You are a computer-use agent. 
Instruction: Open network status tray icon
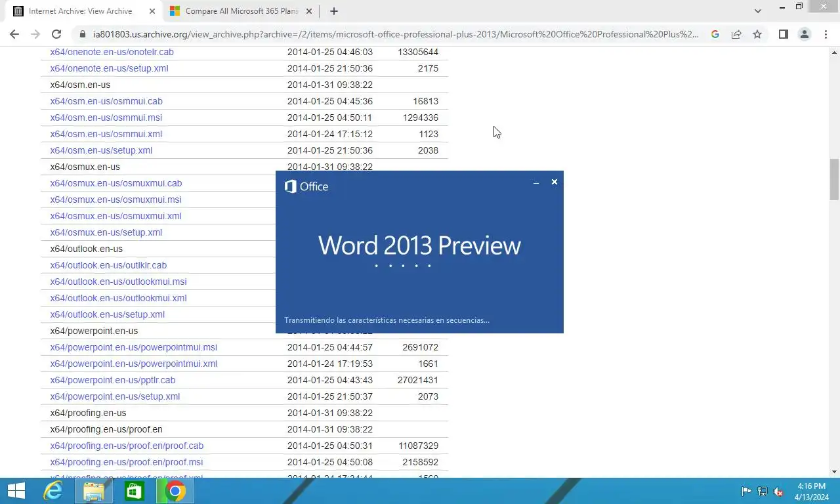tap(763, 492)
